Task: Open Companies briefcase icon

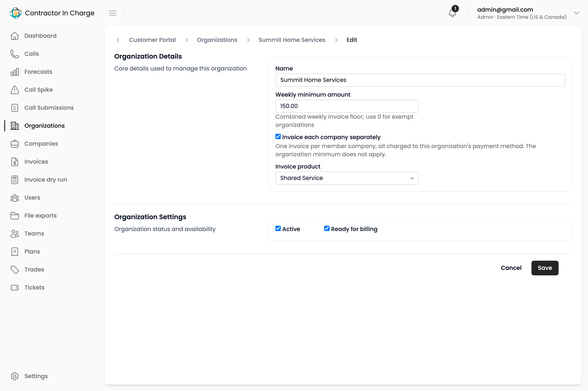Action: coord(15,144)
